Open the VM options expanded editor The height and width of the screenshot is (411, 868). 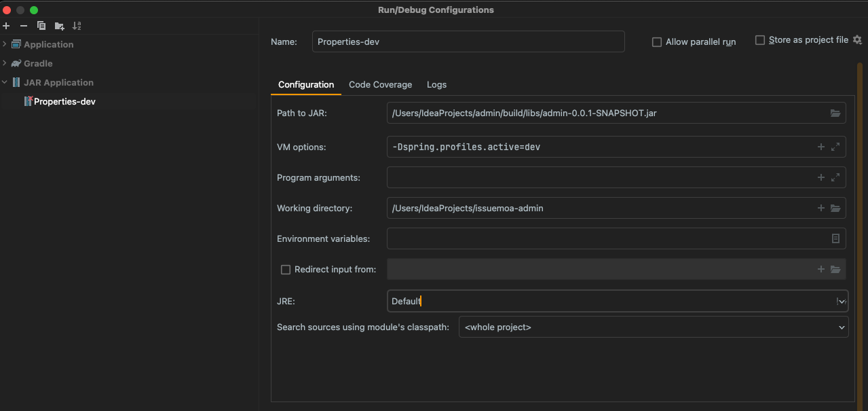pyautogui.click(x=836, y=147)
